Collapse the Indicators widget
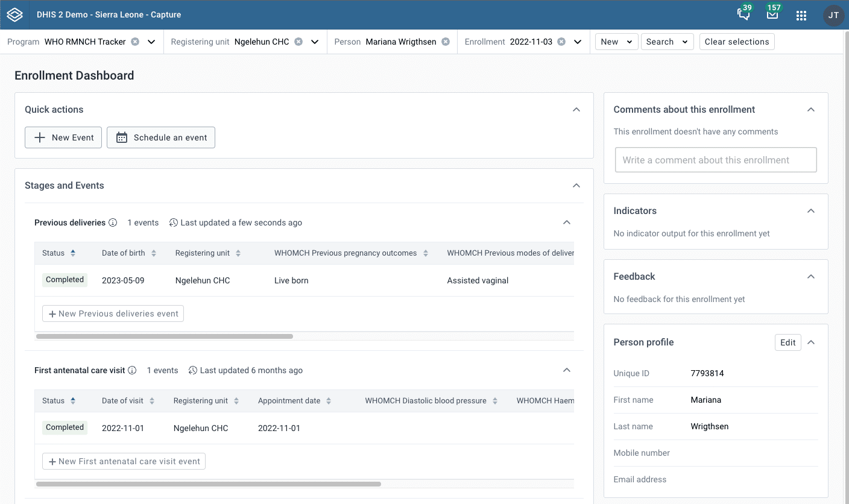849x504 pixels. pos(811,211)
